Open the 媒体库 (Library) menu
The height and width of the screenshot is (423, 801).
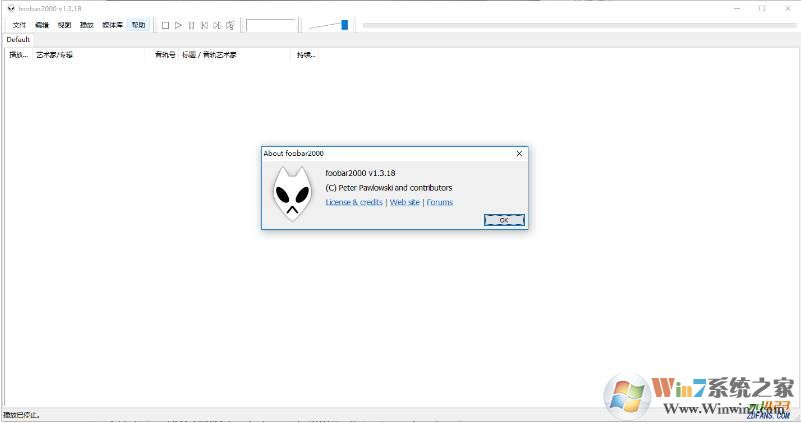(112, 25)
